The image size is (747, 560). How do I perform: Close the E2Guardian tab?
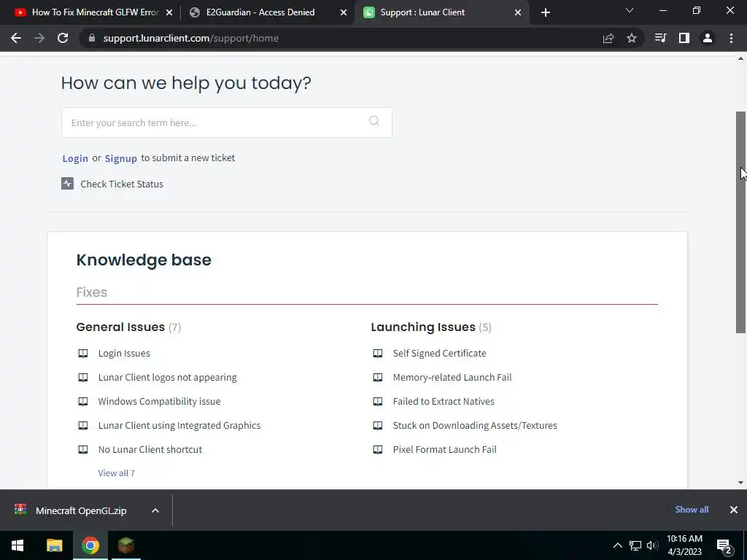(344, 12)
